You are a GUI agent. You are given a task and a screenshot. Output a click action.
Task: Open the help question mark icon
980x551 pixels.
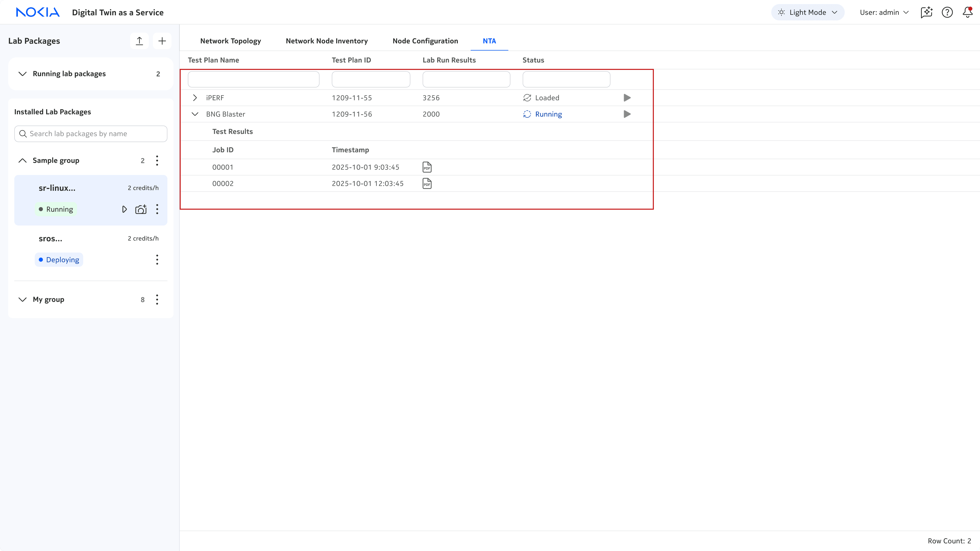click(x=947, y=12)
